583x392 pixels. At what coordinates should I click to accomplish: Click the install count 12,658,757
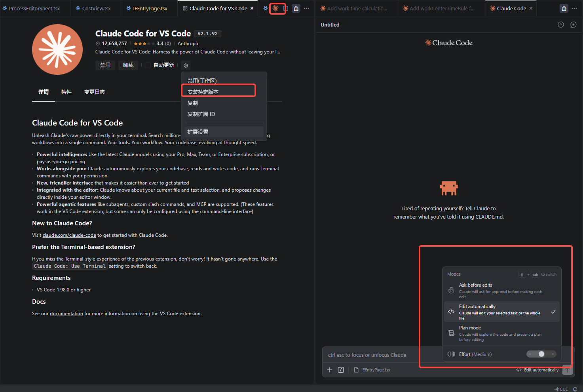[x=111, y=44]
